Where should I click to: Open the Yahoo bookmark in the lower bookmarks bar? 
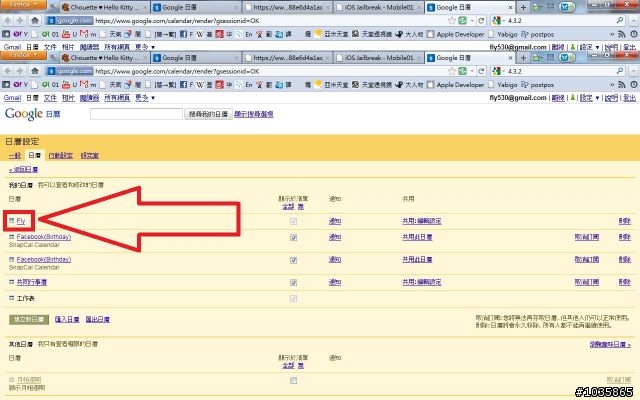click(x=20, y=85)
